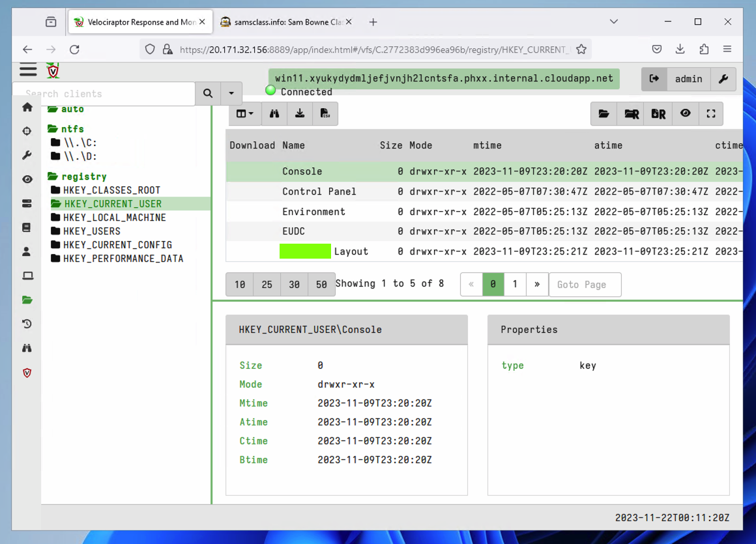Click the search clients magnifier button
The height and width of the screenshot is (544, 756).
pos(208,93)
